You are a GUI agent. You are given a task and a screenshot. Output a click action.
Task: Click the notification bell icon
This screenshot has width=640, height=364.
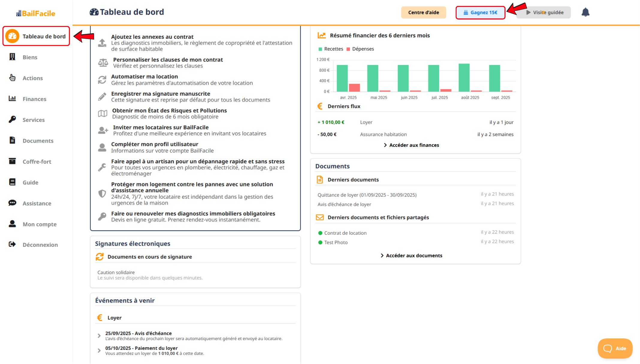585,12
